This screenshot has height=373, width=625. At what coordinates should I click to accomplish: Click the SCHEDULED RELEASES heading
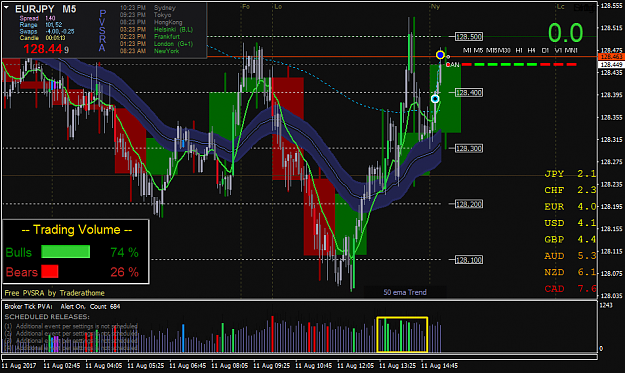click(x=47, y=317)
